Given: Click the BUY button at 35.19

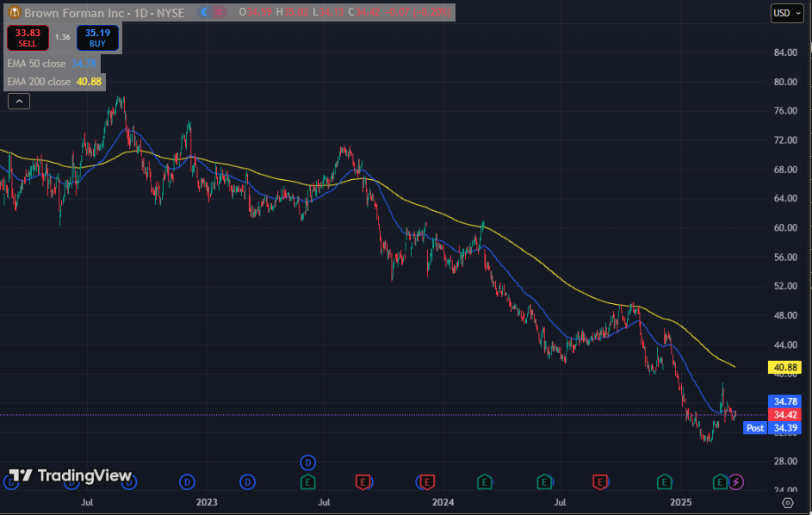Looking at the screenshot, I should point(97,37).
